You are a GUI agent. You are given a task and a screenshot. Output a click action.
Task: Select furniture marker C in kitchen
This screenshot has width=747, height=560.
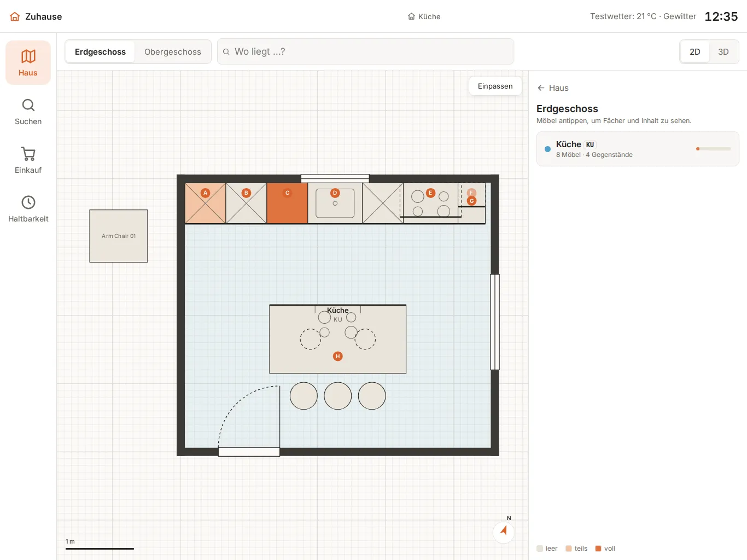click(x=287, y=192)
